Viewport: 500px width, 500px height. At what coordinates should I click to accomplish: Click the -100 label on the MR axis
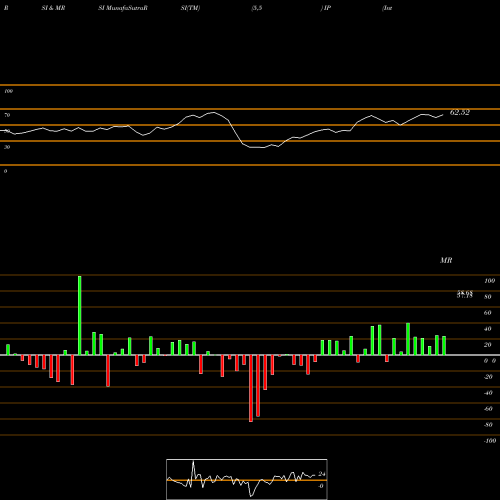point(490,441)
